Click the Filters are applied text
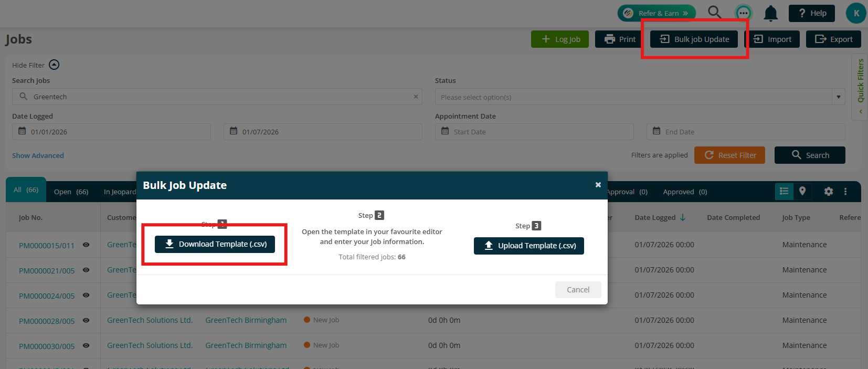The width and height of the screenshot is (868, 369). pos(659,155)
